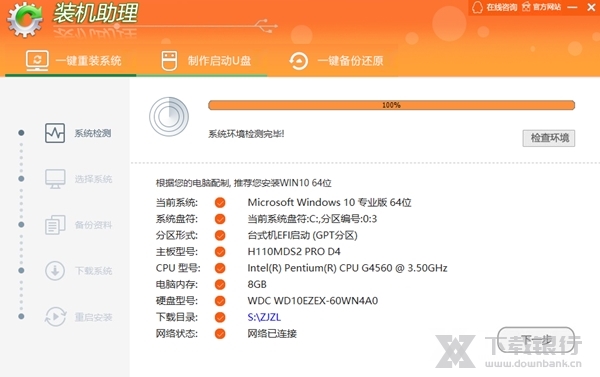Screen dimensions: 600x377
Task: Click the QQ penguin icon
Action: (477, 7)
